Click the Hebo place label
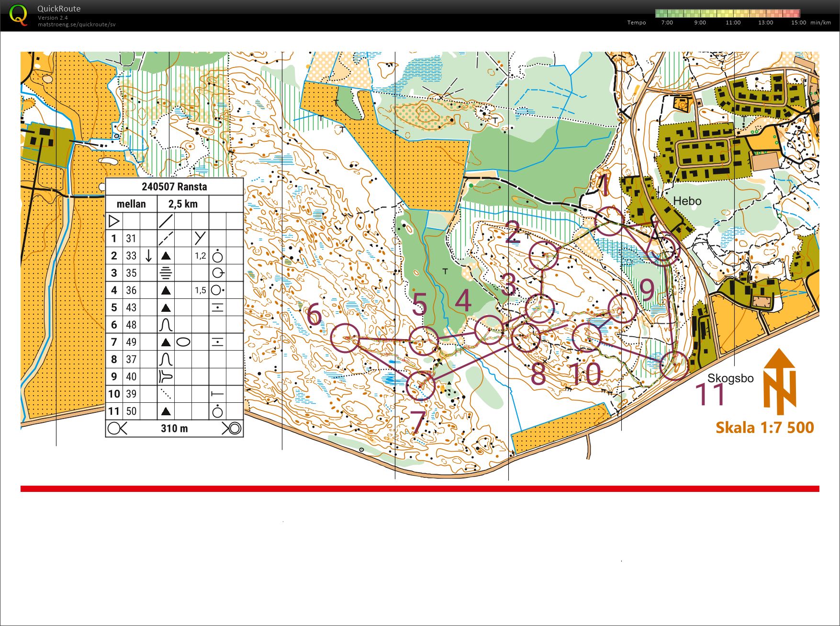Screen dimensions: 840x626 tap(687, 201)
